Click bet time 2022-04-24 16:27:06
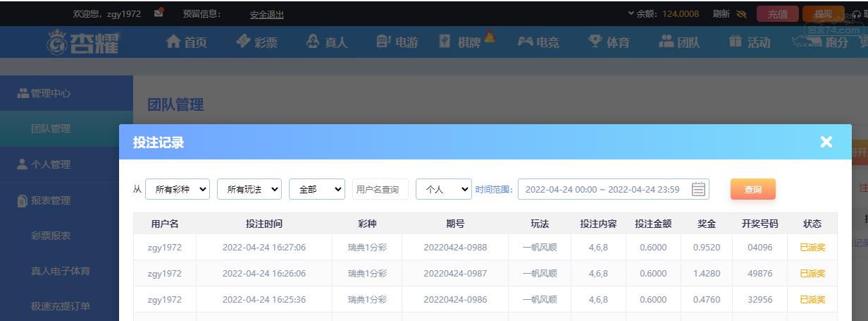 (264, 248)
